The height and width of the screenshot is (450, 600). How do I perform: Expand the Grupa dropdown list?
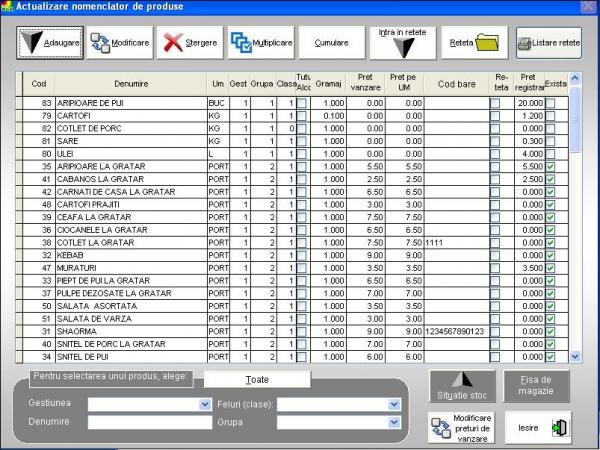[x=394, y=422]
